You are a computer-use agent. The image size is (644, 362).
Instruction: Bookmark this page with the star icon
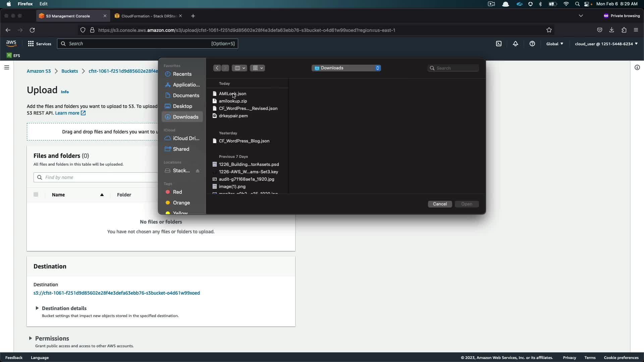point(549,30)
